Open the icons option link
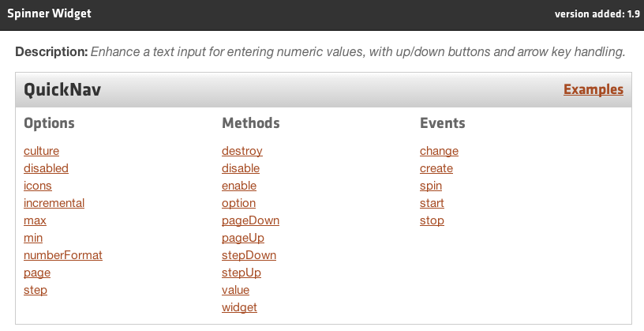 pyautogui.click(x=38, y=186)
